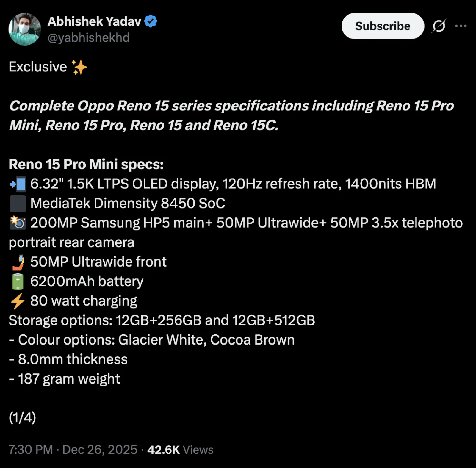Click the Grok AI icon
The width and height of the screenshot is (476, 468).
click(439, 26)
